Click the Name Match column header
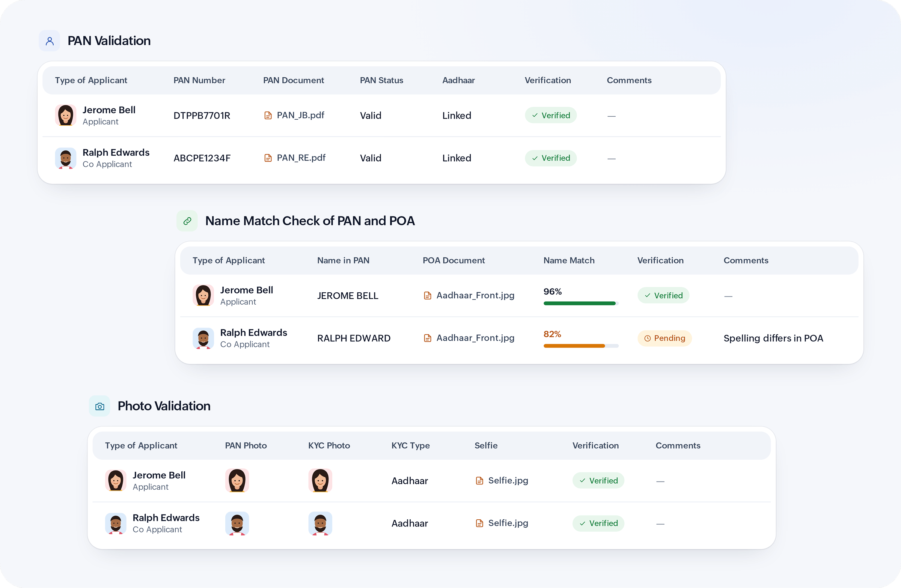 [569, 260]
